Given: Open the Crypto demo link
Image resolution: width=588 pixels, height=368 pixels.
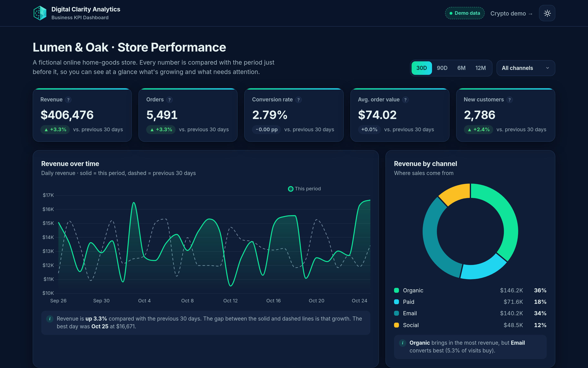Looking at the screenshot, I should click(x=511, y=13).
